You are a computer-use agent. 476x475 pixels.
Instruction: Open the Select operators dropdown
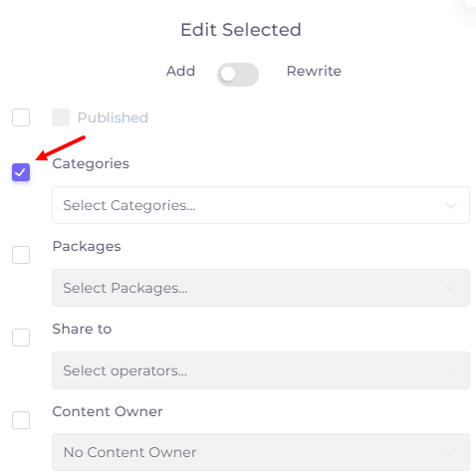(x=261, y=370)
